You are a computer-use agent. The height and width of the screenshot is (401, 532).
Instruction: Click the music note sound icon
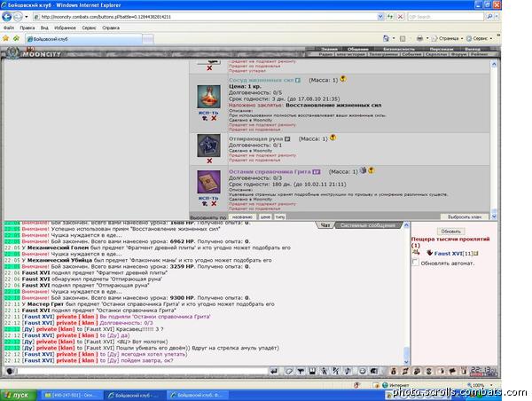[348, 372]
